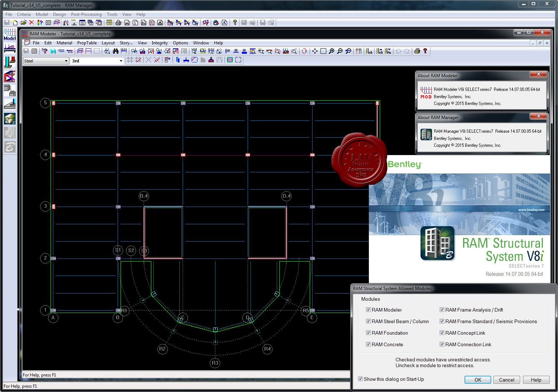The width and height of the screenshot is (558, 392).
Task: Click the Zoom In magnifier icon
Action: 331,51
